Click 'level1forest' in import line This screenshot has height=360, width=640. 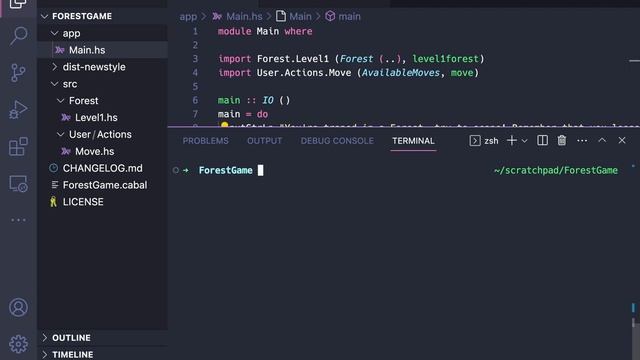pyautogui.click(x=445, y=59)
